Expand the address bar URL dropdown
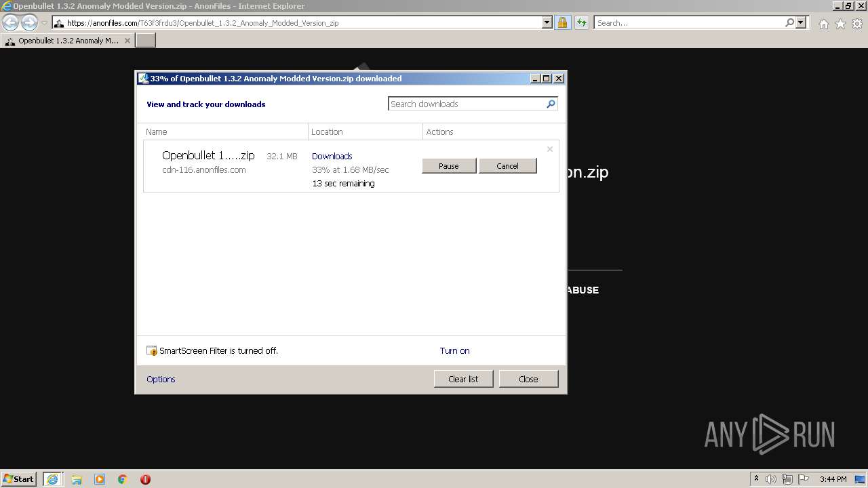Viewport: 868px width, 488px height. tap(547, 22)
